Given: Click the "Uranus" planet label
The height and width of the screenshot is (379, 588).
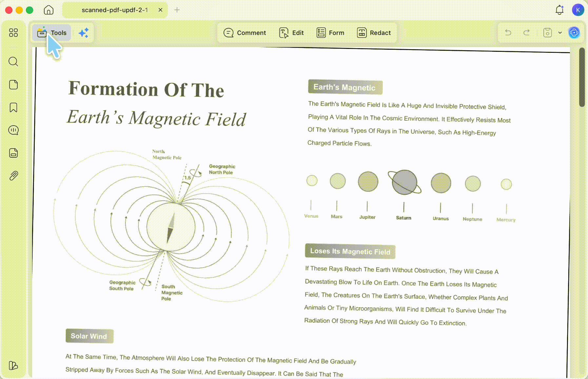Looking at the screenshot, I should [x=441, y=218].
